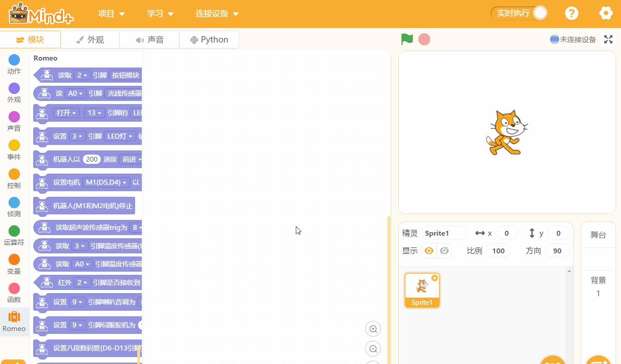The width and height of the screenshot is (621, 364).
Task: Switch to the Python tab
Action: (x=209, y=40)
